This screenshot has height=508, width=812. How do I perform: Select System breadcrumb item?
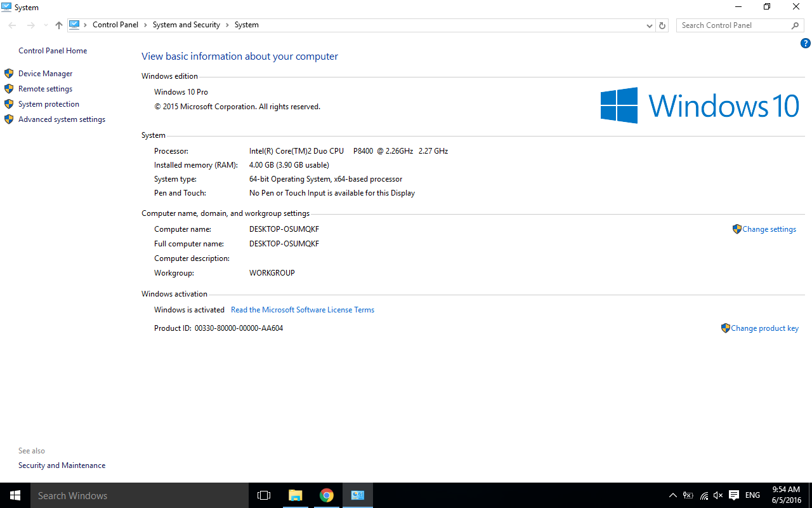[247, 25]
